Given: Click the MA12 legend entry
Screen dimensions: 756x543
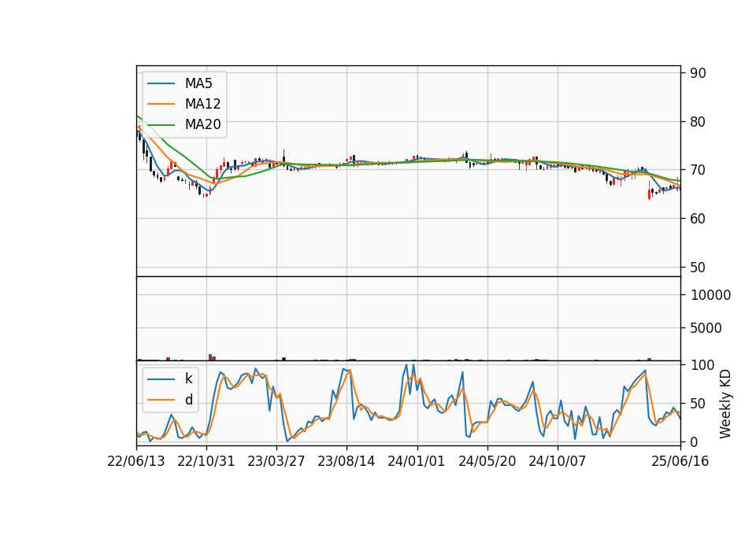Looking at the screenshot, I should tap(183, 104).
